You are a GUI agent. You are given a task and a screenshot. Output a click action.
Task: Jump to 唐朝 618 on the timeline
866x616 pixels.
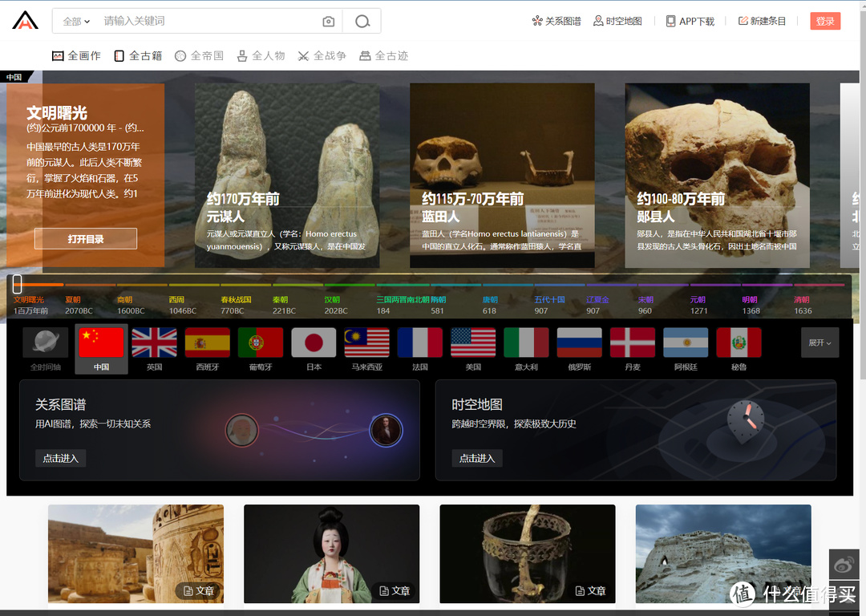(490, 305)
